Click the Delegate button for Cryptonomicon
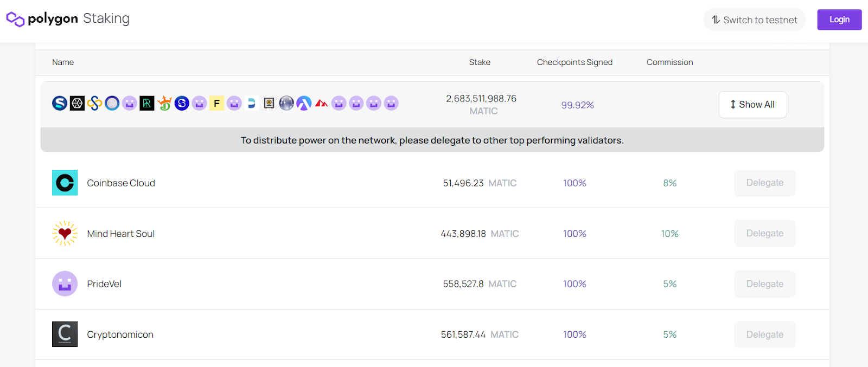The image size is (868, 367). click(764, 334)
